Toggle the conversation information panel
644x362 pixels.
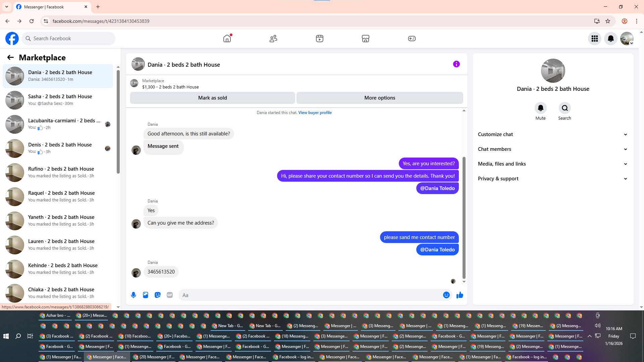pos(456,64)
